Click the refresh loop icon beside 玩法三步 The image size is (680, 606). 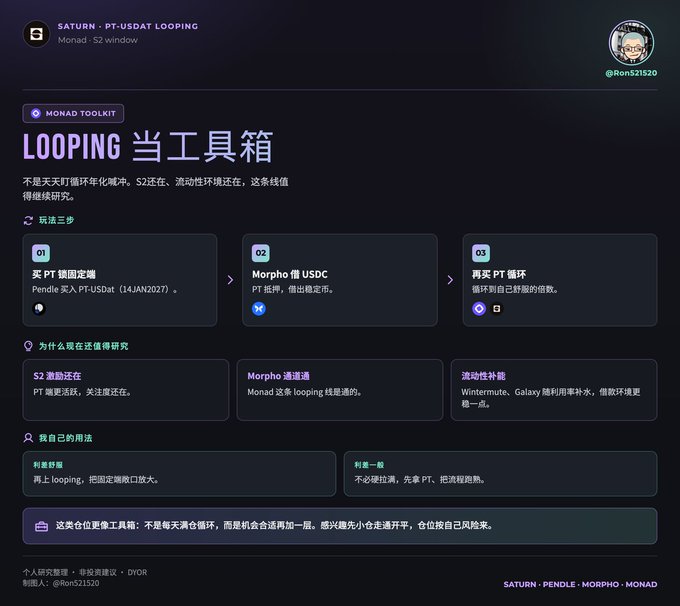[28, 220]
